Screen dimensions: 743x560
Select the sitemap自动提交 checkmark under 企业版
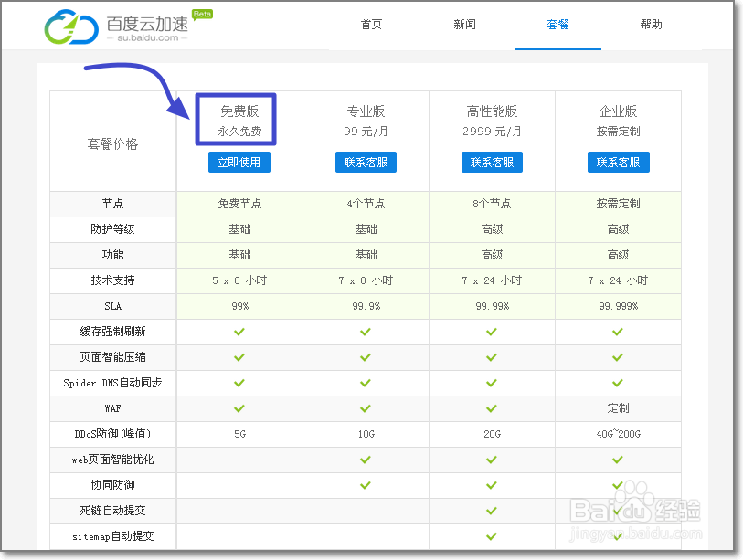pos(618,536)
